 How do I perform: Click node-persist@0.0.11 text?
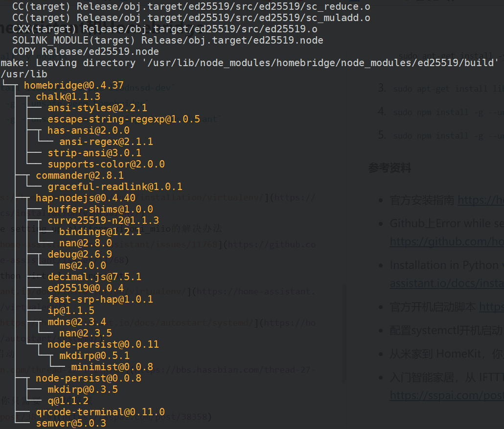pyautogui.click(x=103, y=344)
